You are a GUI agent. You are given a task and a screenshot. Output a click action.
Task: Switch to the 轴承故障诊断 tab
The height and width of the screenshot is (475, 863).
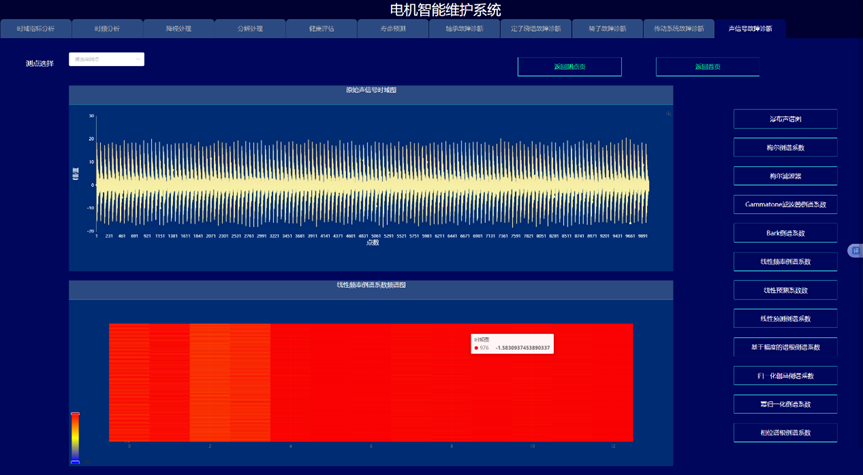[x=464, y=29]
